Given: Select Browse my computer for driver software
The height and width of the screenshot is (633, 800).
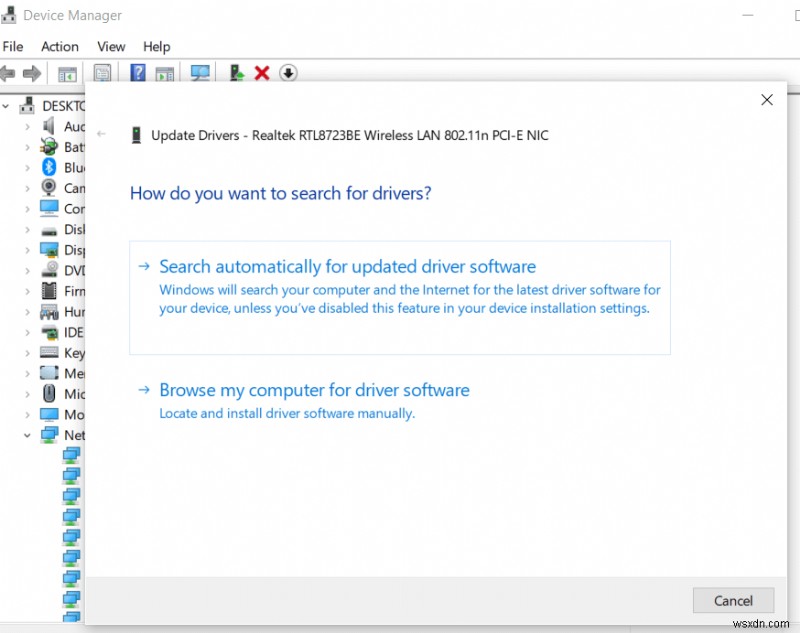Looking at the screenshot, I should click(x=315, y=390).
